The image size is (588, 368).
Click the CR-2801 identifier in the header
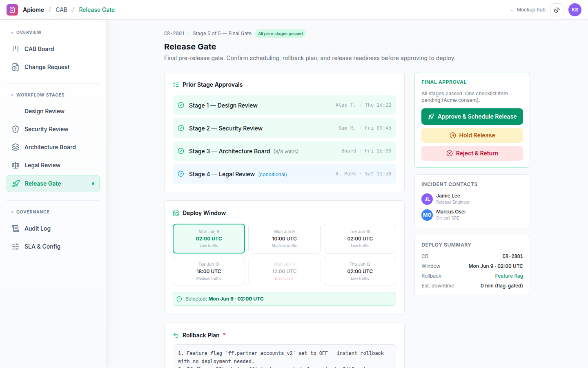pyautogui.click(x=174, y=34)
